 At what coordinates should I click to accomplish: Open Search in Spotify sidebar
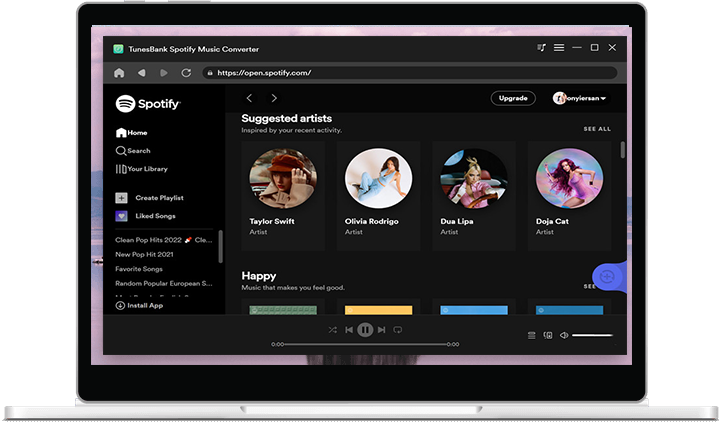tap(133, 151)
